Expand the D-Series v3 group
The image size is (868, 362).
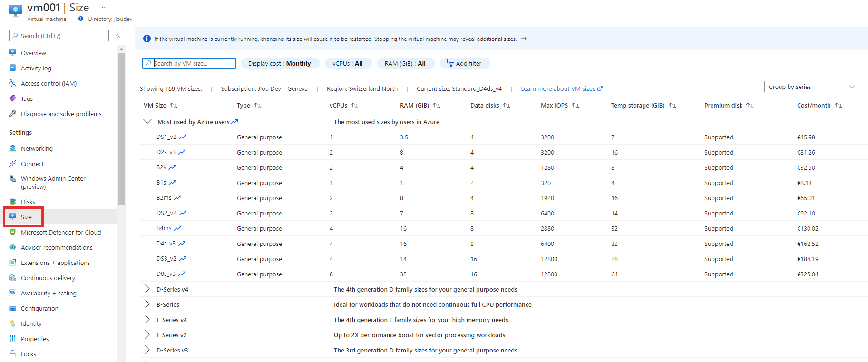coord(147,350)
